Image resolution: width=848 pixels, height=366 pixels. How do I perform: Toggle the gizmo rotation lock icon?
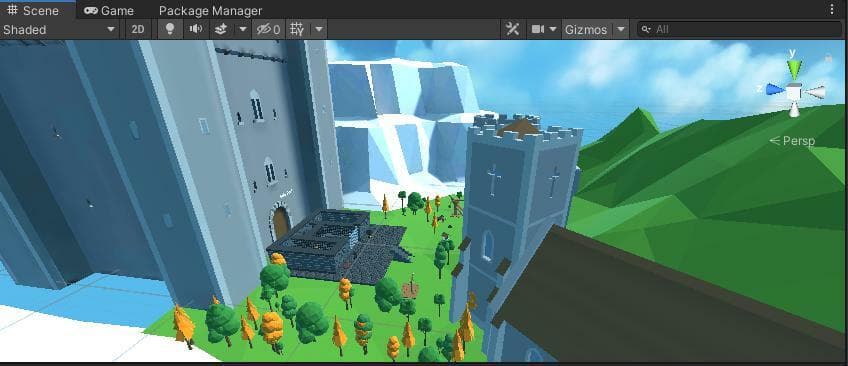point(828,57)
